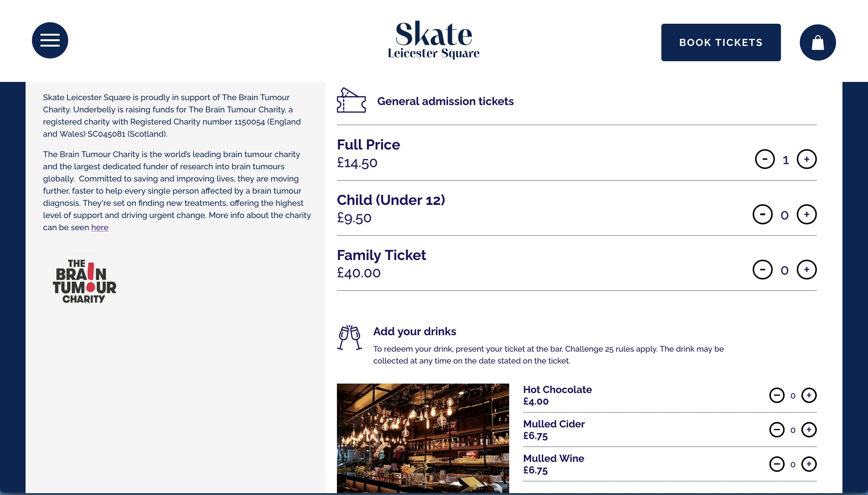
Task: Click the Book Tickets button
Action: coord(720,43)
